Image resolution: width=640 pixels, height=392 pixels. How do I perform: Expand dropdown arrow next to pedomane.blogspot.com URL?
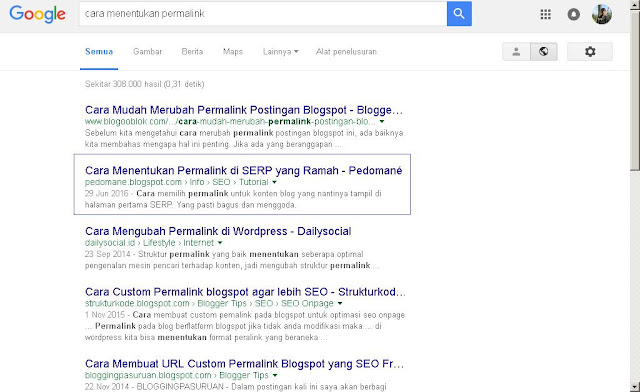(x=274, y=182)
